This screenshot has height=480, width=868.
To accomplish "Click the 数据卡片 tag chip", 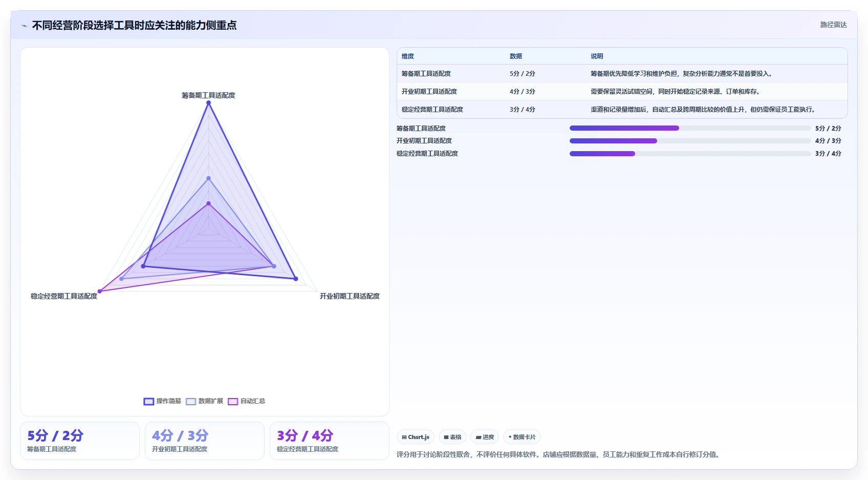I will tap(522, 437).
